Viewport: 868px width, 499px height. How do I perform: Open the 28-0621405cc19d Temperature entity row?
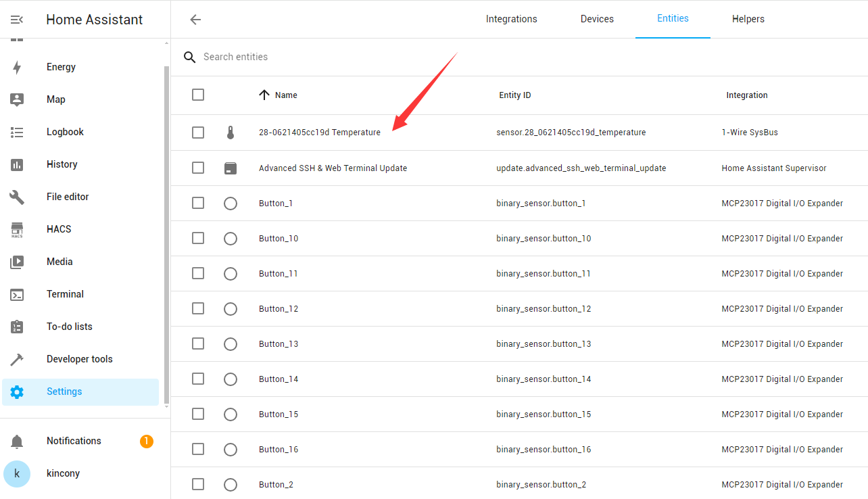(x=320, y=133)
